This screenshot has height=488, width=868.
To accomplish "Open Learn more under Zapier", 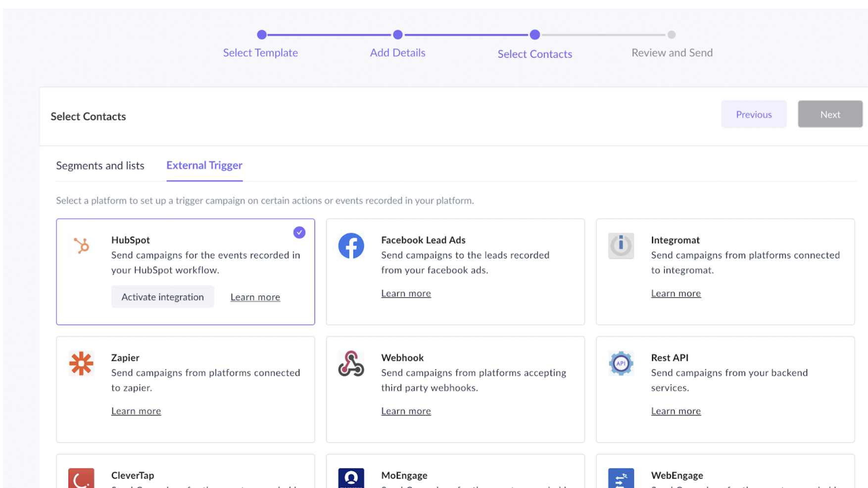I will (136, 411).
